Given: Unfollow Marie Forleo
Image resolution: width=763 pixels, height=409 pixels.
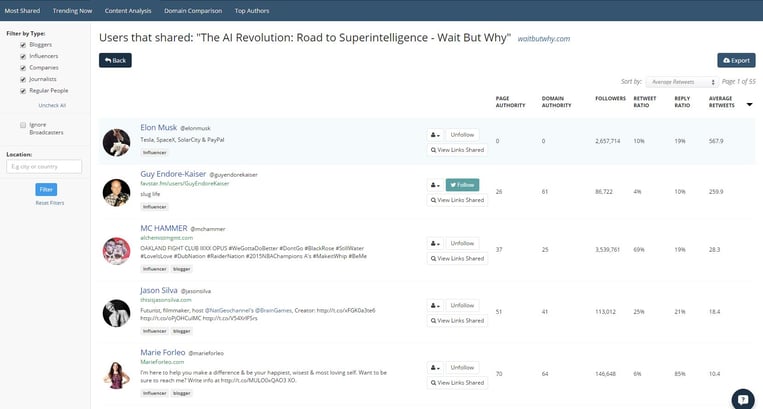Looking at the screenshot, I should point(462,368).
